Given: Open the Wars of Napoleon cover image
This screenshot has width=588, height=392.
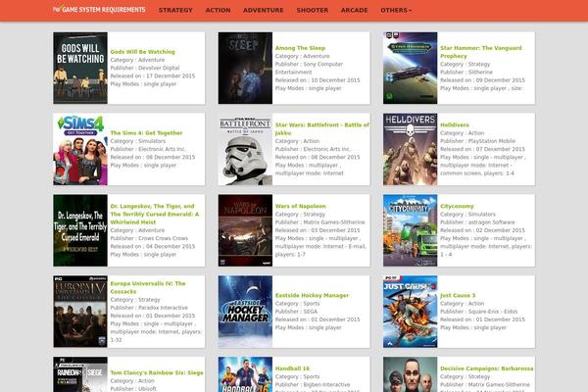Looking at the screenshot, I should point(245,230).
